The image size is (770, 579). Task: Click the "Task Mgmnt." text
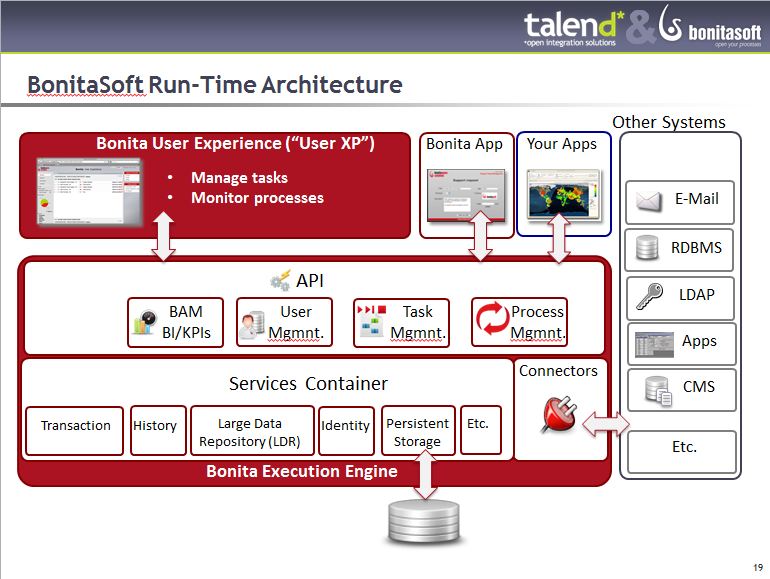tap(418, 322)
